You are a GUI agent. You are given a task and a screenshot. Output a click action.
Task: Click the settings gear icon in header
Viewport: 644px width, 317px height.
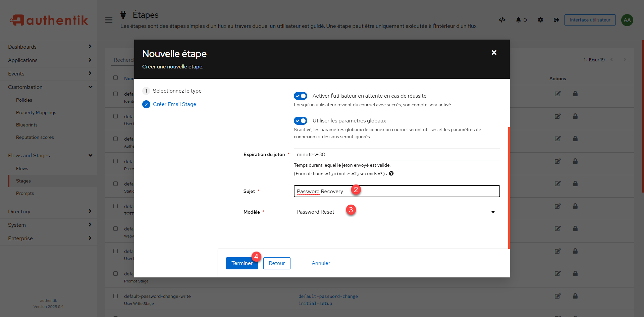[540, 20]
